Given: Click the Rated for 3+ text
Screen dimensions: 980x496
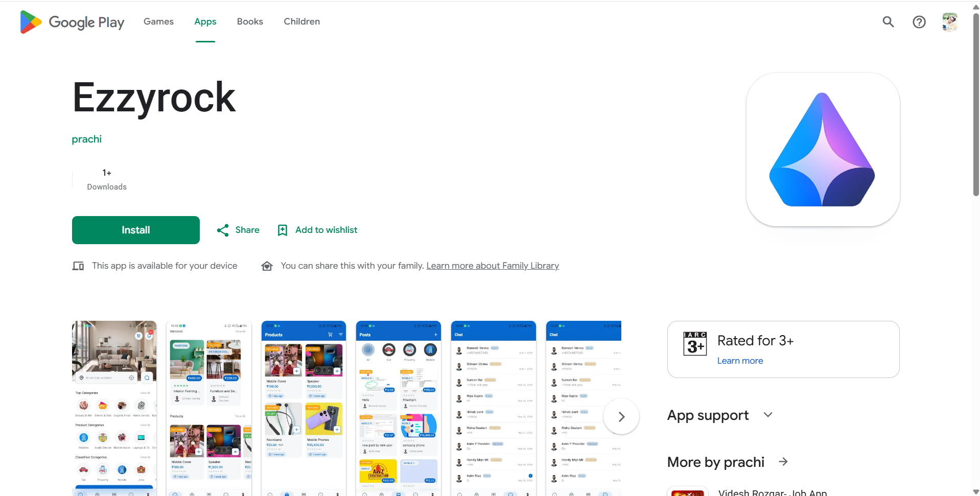Looking at the screenshot, I should (x=755, y=341).
